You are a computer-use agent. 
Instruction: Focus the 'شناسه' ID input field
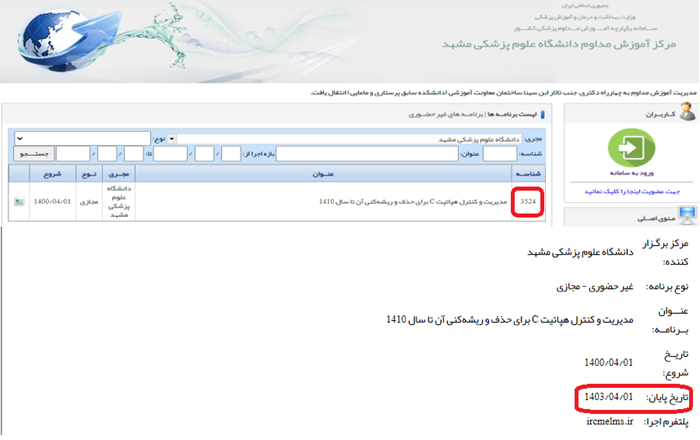[500, 154]
